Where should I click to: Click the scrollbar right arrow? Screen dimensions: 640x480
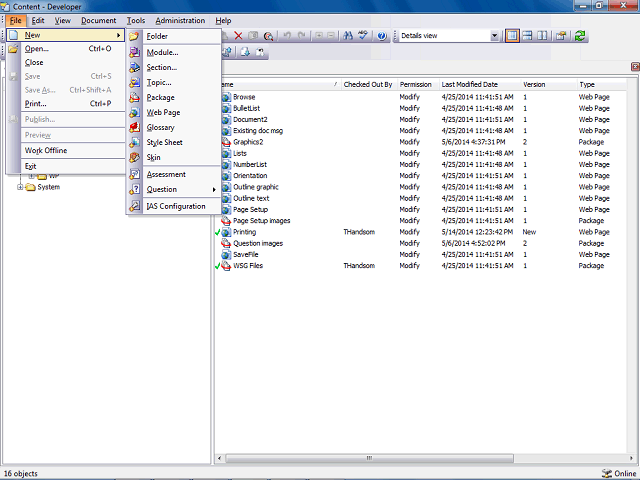(x=631, y=458)
